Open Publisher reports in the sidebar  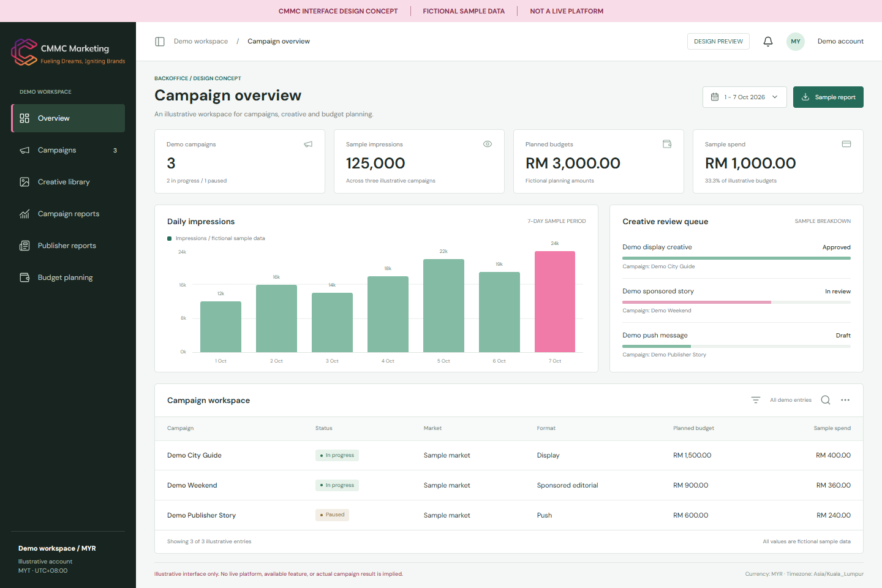coord(68,246)
